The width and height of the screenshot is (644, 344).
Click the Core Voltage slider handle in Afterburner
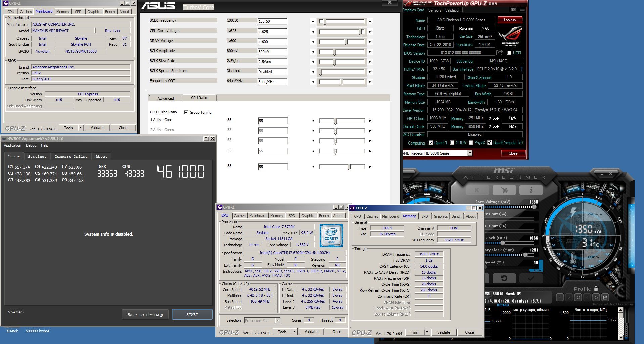coord(534,207)
